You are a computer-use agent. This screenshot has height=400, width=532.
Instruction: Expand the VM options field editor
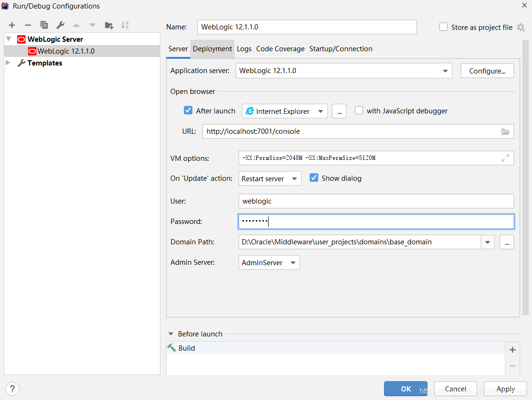[x=505, y=158]
